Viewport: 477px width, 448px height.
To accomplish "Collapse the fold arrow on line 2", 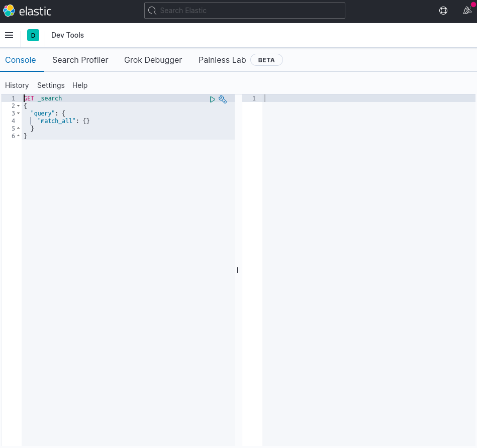I will click(19, 106).
